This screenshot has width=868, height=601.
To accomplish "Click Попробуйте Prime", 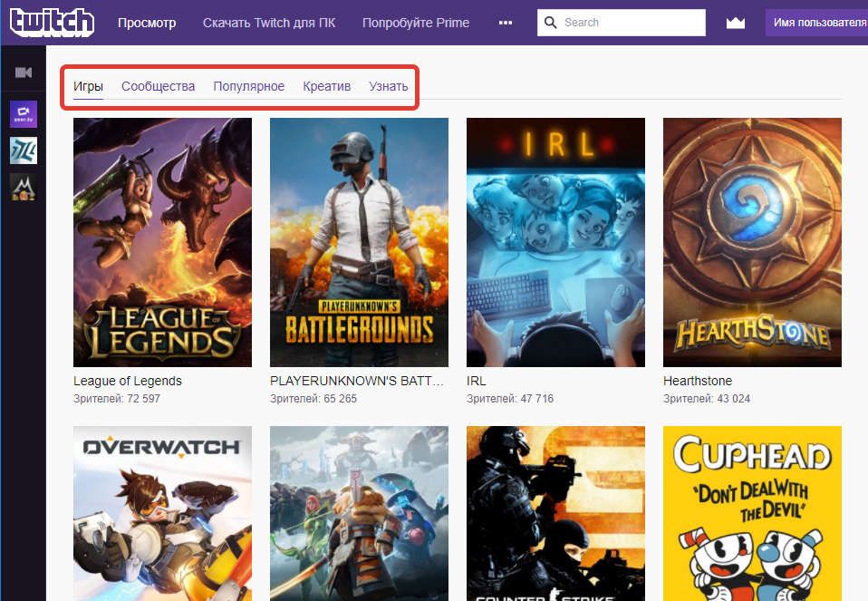I will pos(416,23).
